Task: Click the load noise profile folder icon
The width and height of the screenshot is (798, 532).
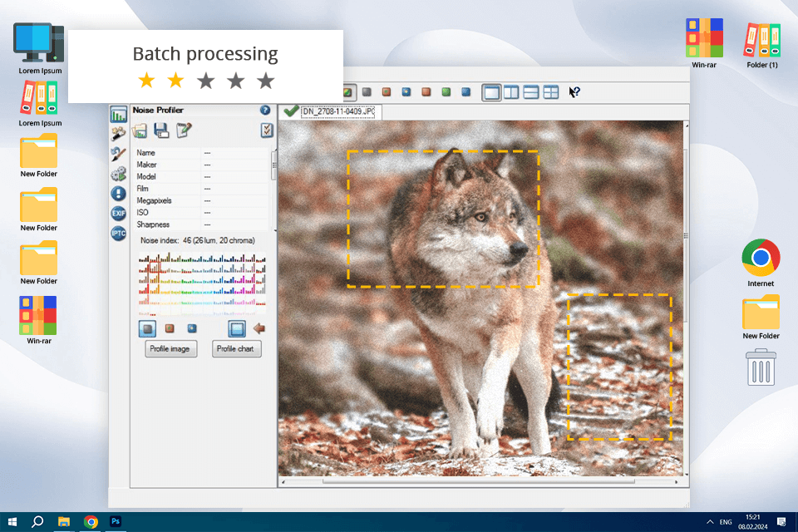Action: (140, 131)
